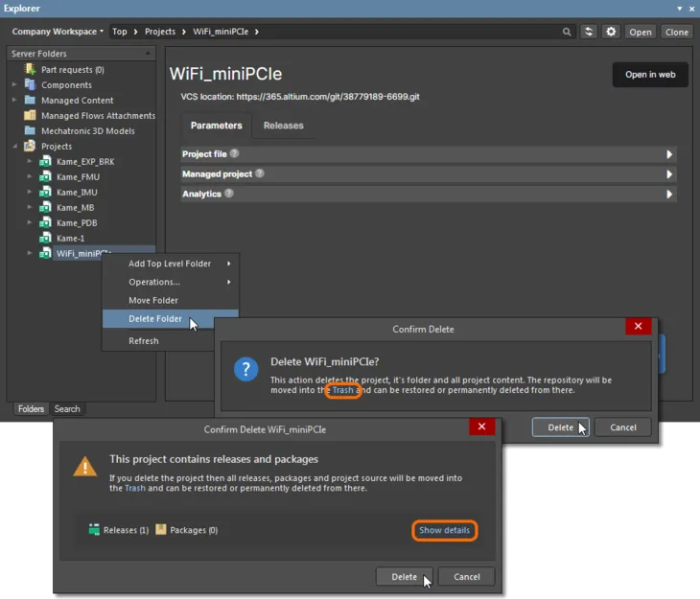
Task: Switch to the Parameters tab
Action: coord(216,126)
